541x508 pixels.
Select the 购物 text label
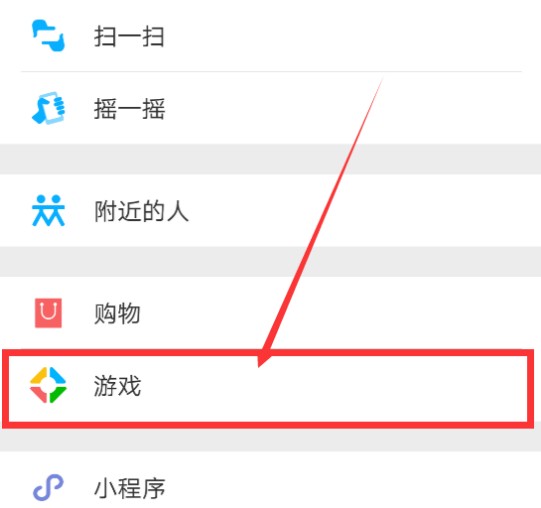tap(117, 313)
